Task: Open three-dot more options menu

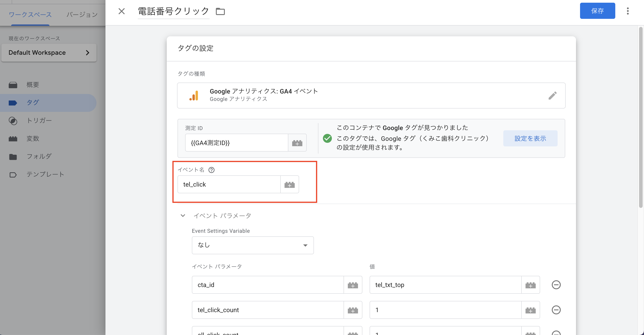Action: 627,11
